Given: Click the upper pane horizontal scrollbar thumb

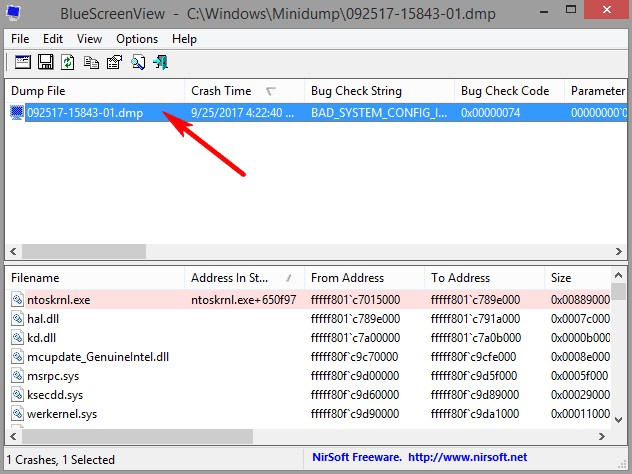Looking at the screenshot, I should click(x=84, y=252).
